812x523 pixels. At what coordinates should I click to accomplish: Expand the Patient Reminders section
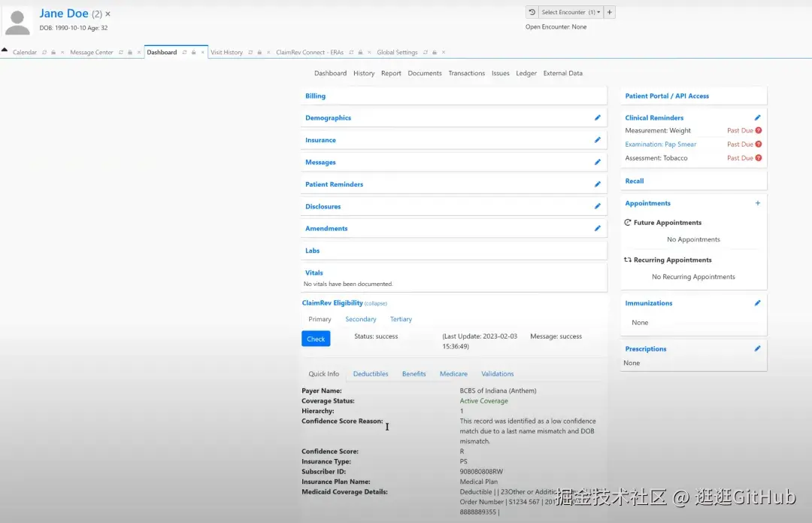pyautogui.click(x=334, y=184)
